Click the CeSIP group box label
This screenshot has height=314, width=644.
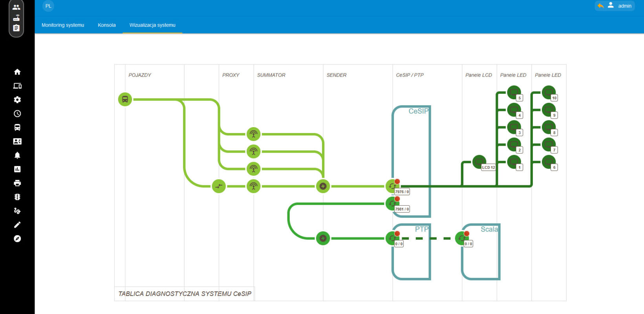[419, 111]
